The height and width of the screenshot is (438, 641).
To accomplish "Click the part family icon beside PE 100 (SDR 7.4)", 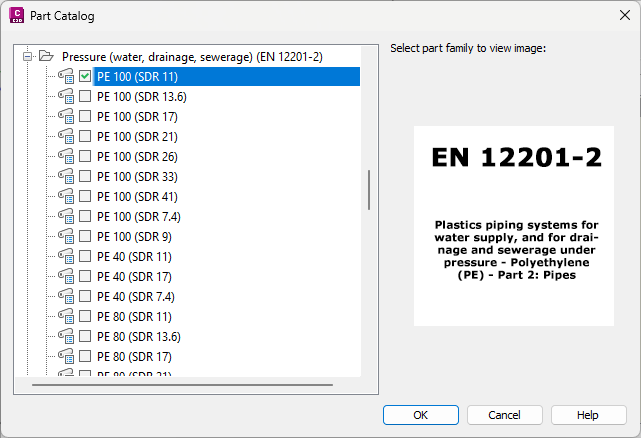I will click(x=66, y=217).
